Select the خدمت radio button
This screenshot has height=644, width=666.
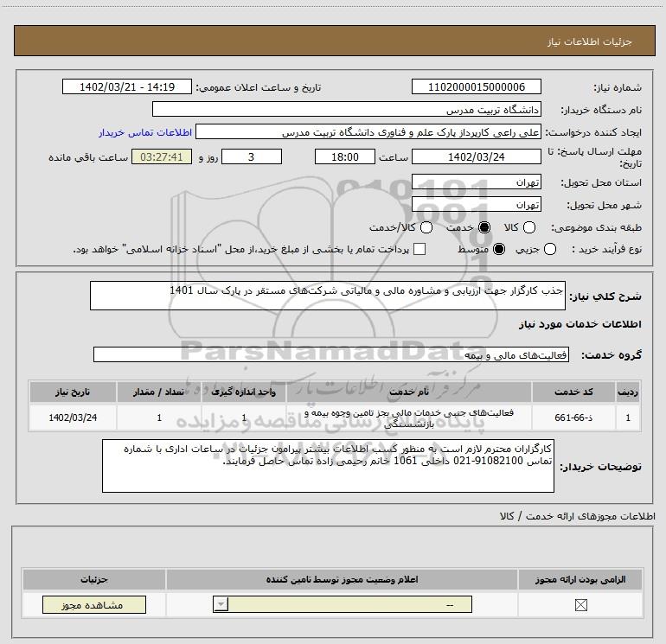pos(484,227)
